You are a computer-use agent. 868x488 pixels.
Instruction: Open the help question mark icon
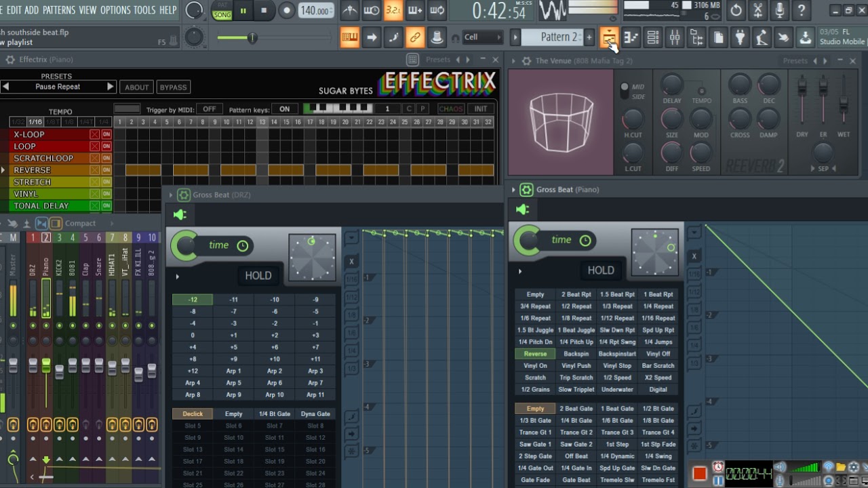click(802, 10)
